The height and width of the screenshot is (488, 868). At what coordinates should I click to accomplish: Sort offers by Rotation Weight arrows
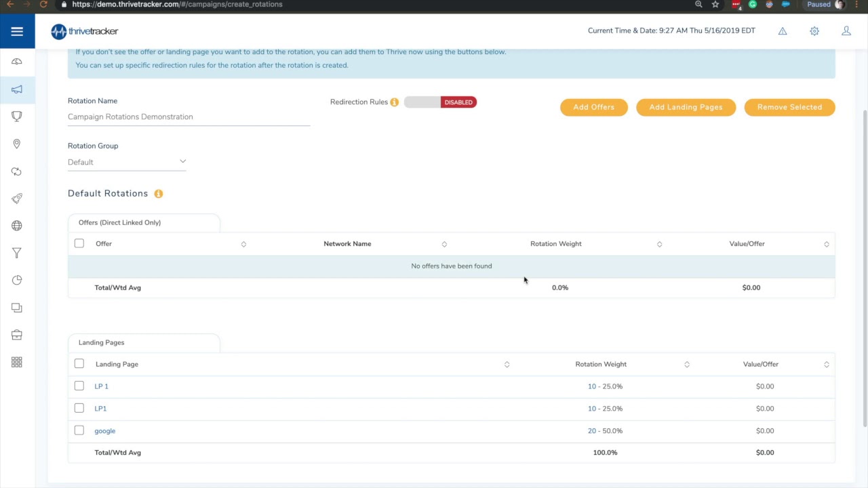point(659,244)
